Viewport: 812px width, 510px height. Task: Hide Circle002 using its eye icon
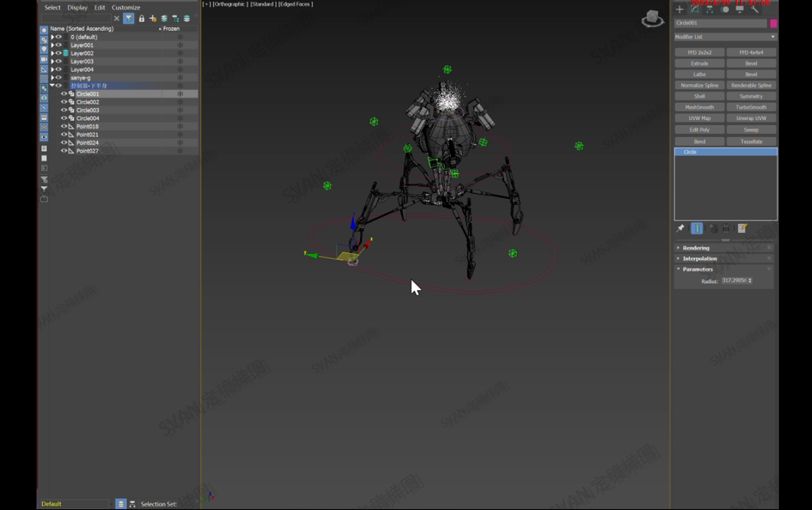pos(64,102)
